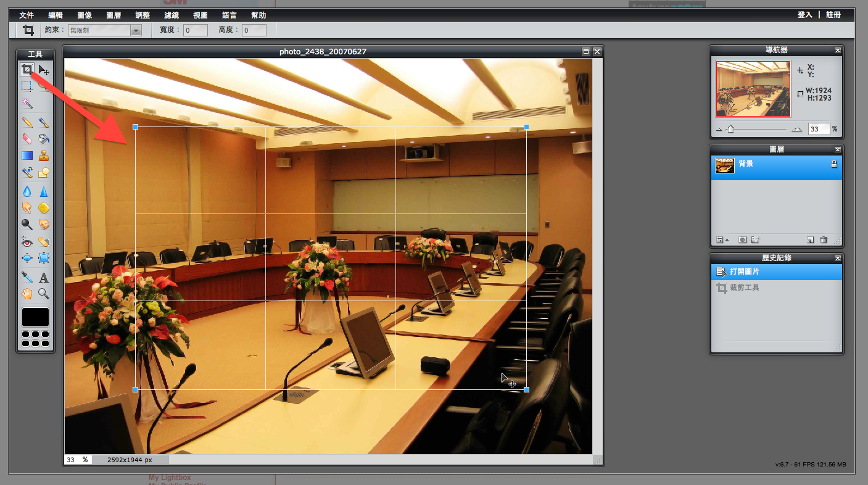Open the main black color swatch
The width and height of the screenshot is (868, 485).
pos(36,317)
